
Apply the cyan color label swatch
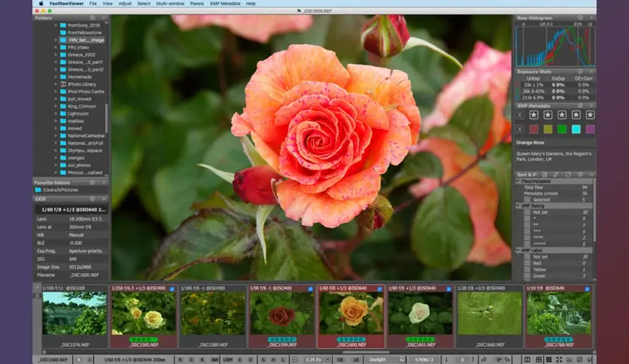(x=576, y=129)
